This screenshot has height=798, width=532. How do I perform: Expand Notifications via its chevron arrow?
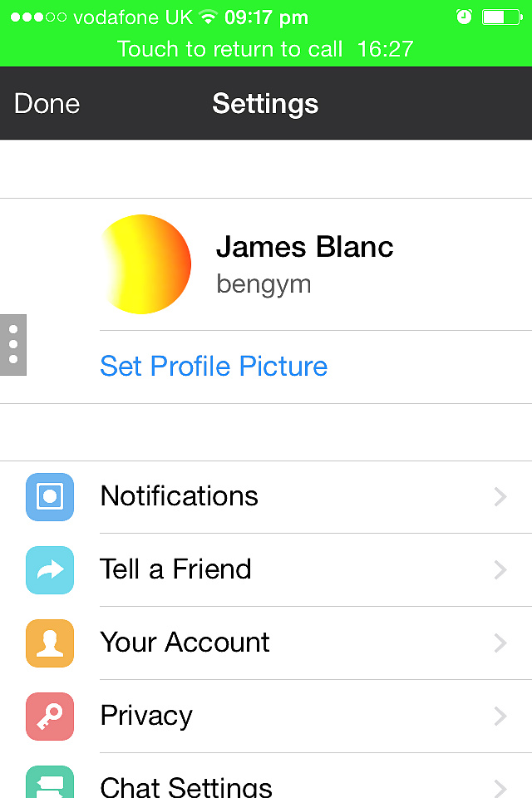500,497
